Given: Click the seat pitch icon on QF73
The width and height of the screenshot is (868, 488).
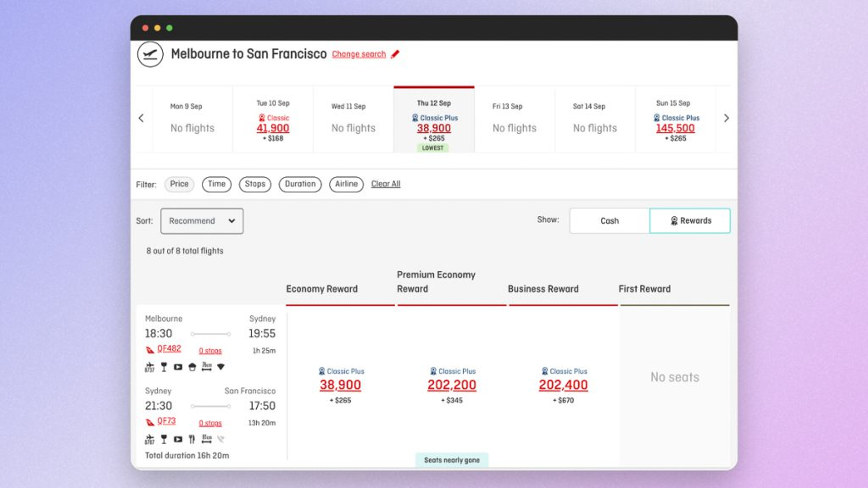Looking at the screenshot, I should pyautogui.click(x=207, y=439).
